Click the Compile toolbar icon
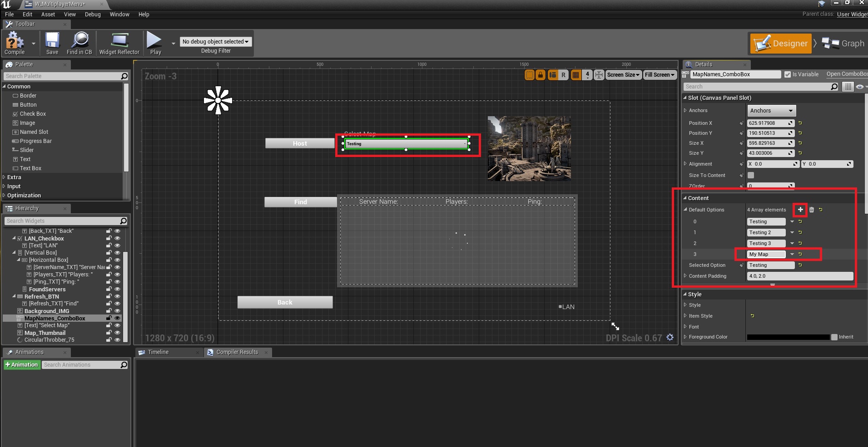The image size is (868, 447). (x=14, y=43)
